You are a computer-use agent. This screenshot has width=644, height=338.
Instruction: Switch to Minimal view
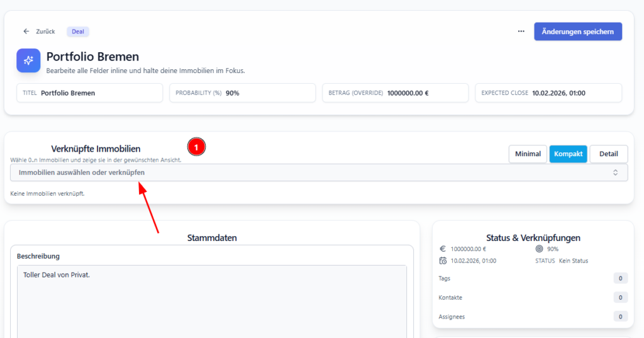pyautogui.click(x=527, y=154)
